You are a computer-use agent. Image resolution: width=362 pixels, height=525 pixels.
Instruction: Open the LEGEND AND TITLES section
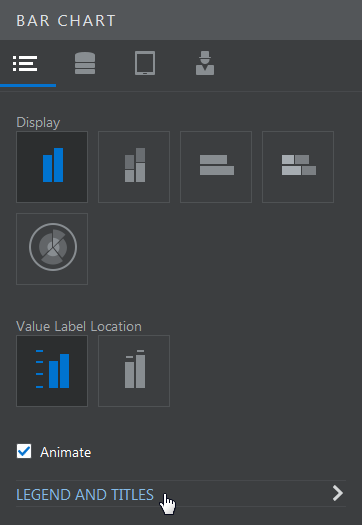tap(181, 494)
